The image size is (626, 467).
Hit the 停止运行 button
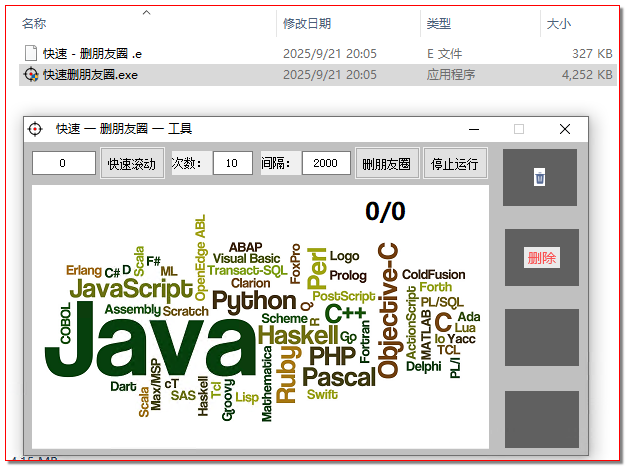(455, 164)
